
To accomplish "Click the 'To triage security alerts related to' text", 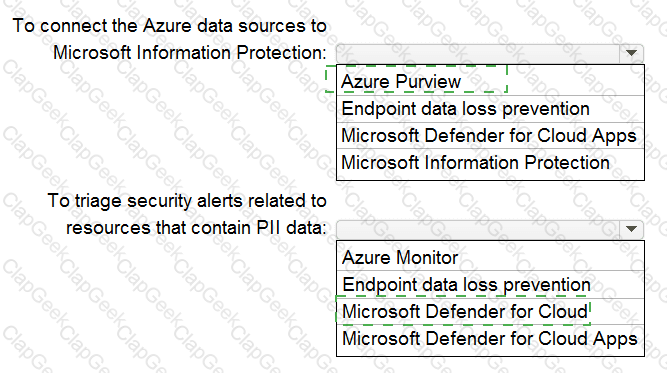I will [187, 201].
